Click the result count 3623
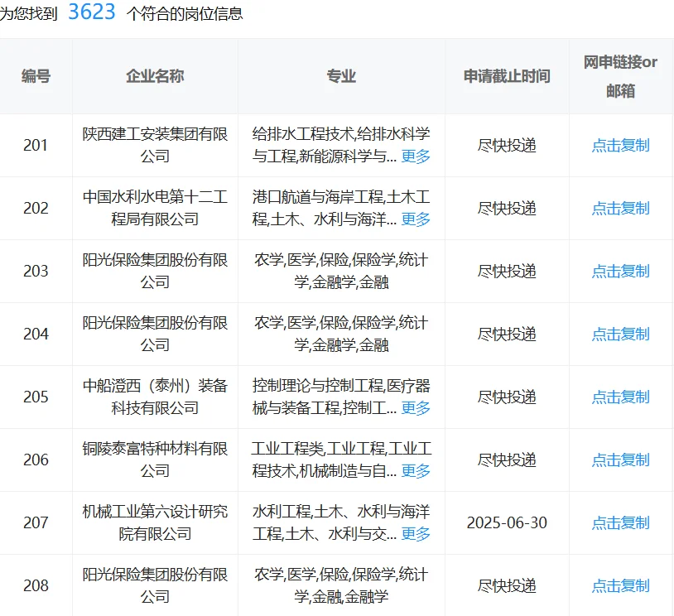 coord(92,12)
